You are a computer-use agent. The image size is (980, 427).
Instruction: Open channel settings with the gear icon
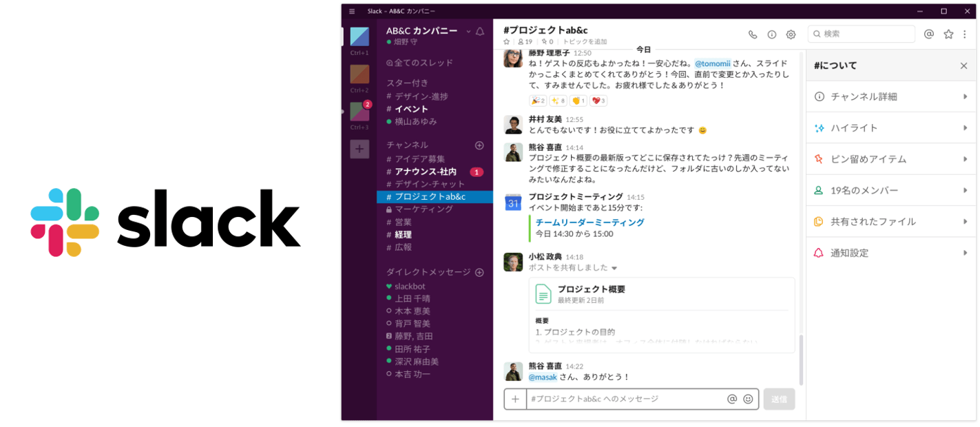(791, 34)
